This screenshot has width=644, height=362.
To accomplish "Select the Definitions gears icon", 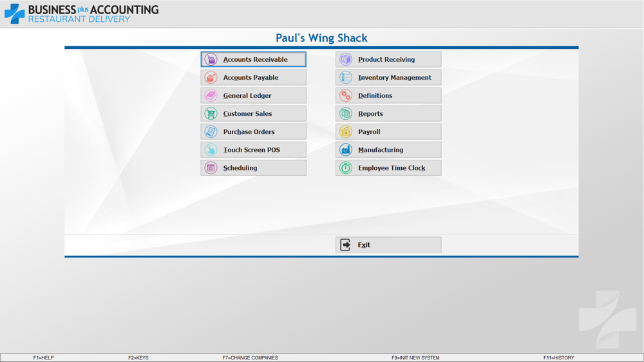I will pyautogui.click(x=346, y=95).
